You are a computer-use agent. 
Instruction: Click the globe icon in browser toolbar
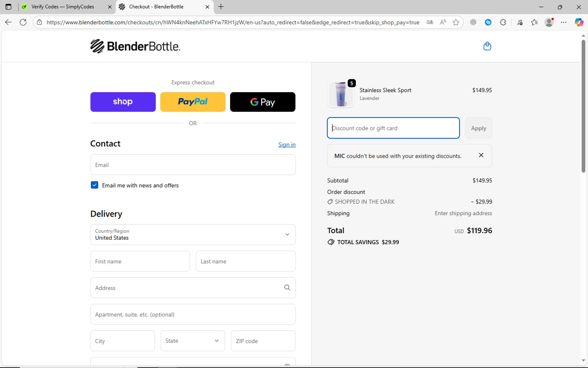(473, 22)
